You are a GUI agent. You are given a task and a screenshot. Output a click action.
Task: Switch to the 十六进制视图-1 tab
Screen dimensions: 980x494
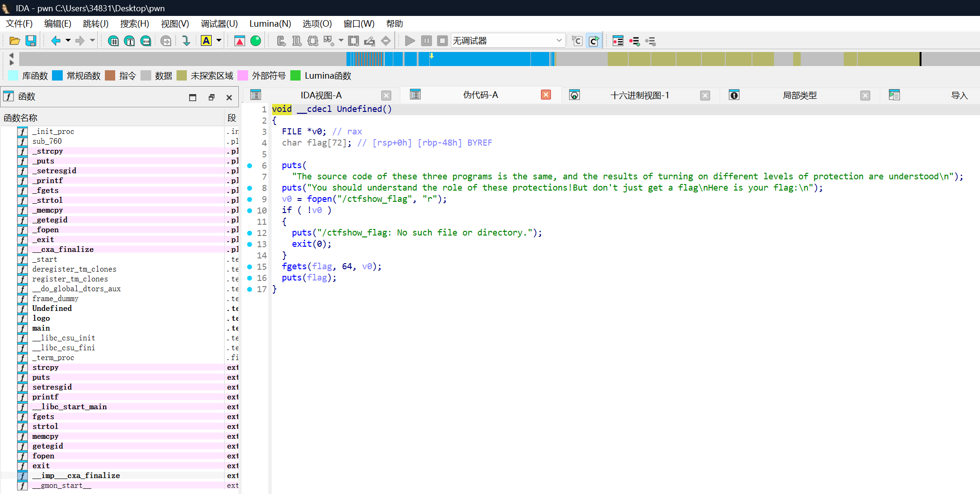click(640, 96)
